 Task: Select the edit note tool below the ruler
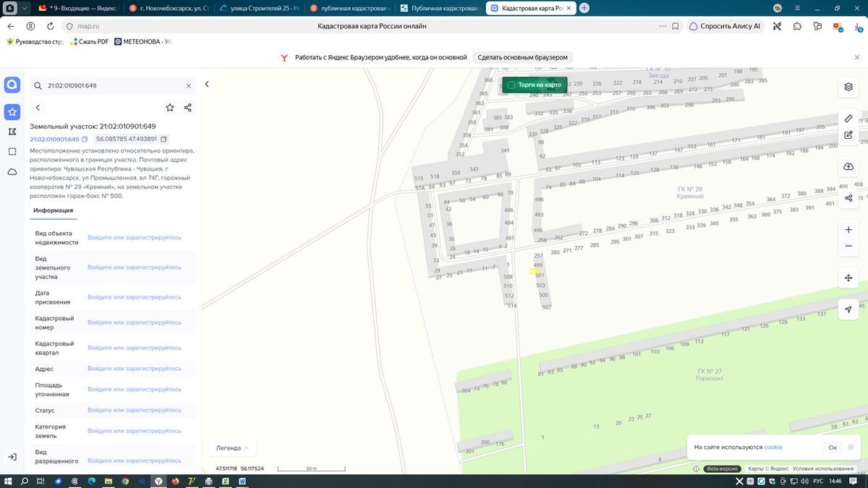point(848,134)
